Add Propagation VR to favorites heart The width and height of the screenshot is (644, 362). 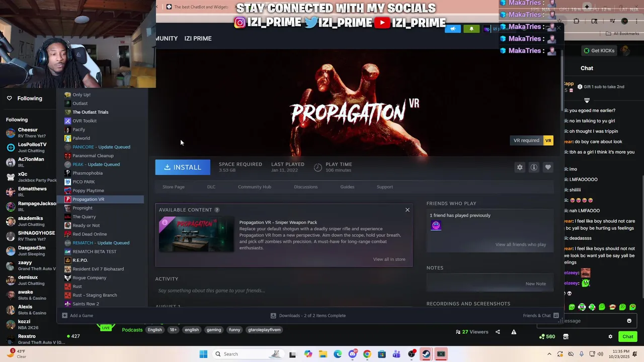point(548,167)
